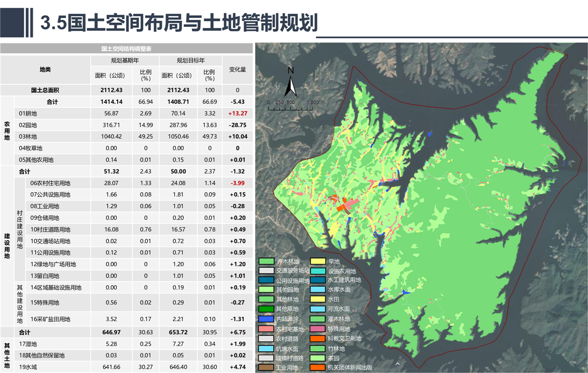This screenshot has width=588, height=373.
Task: Select the 乔木林地 legend swatch
Action: coord(266,261)
